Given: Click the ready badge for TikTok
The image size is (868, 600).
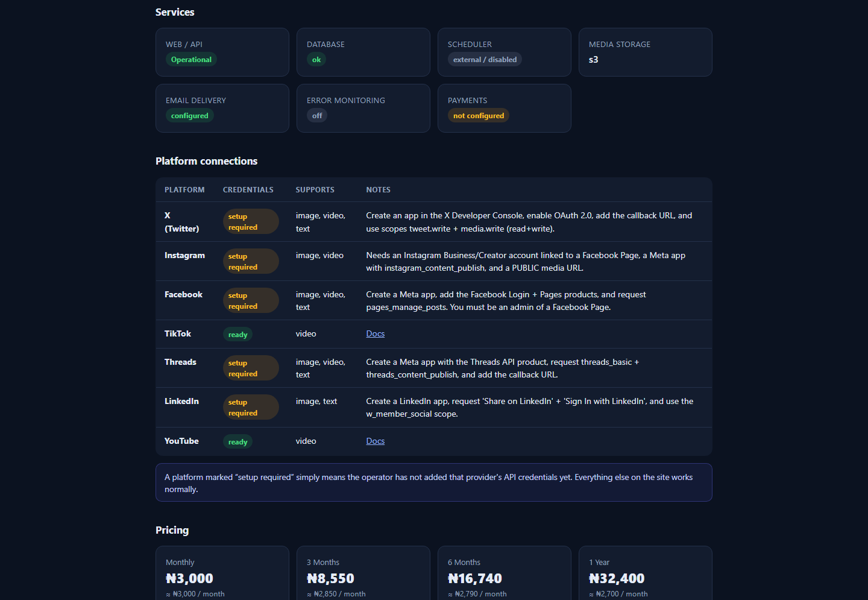Looking at the screenshot, I should (237, 335).
